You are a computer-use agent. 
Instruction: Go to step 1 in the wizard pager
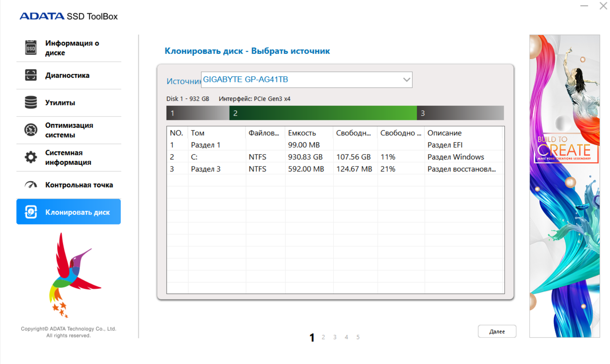312,337
